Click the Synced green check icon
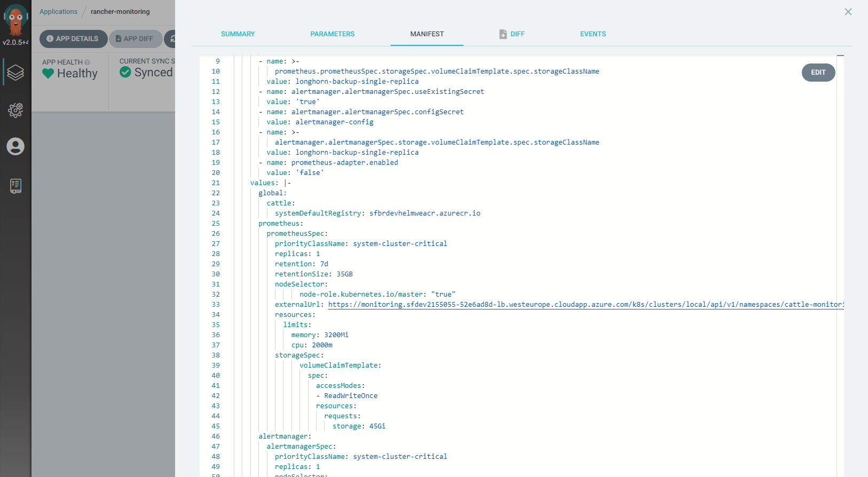This screenshot has height=477, width=868. click(125, 72)
